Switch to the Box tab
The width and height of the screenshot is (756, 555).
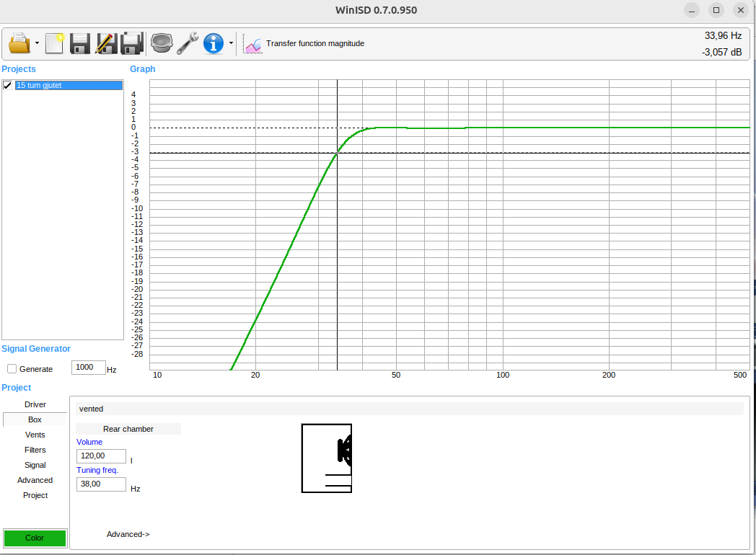pyautogui.click(x=35, y=419)
